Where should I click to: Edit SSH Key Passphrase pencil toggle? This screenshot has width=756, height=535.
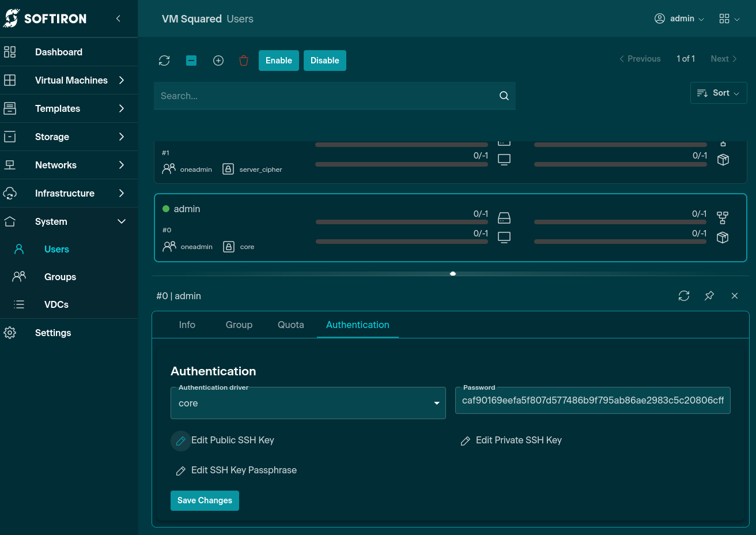(180, 471)
